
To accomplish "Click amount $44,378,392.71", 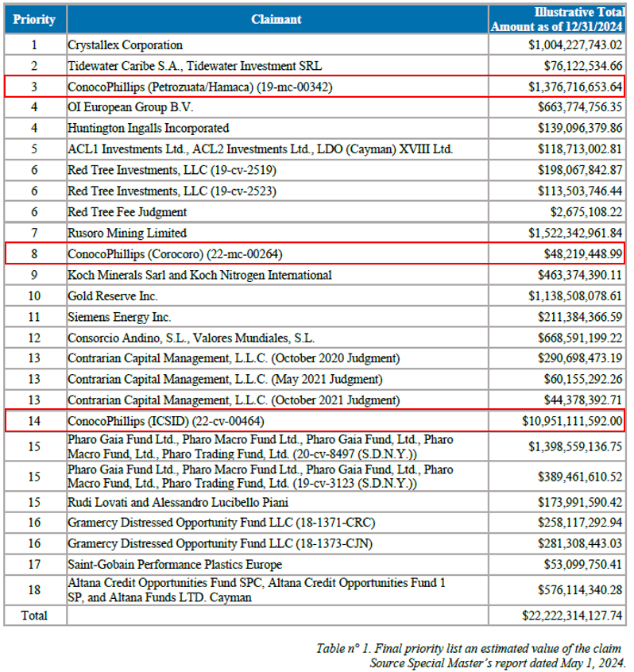I will click(x=583, y=400).
